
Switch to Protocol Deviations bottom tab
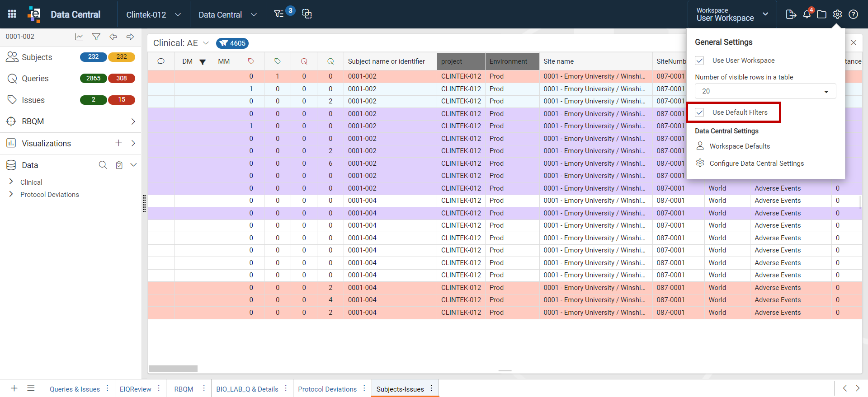(x=327, y=389)
